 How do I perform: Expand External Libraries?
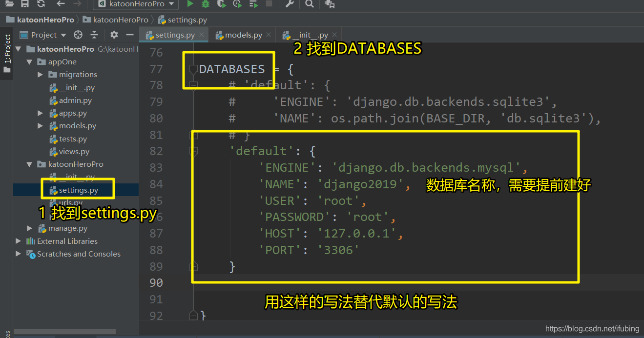coord(19,241)
